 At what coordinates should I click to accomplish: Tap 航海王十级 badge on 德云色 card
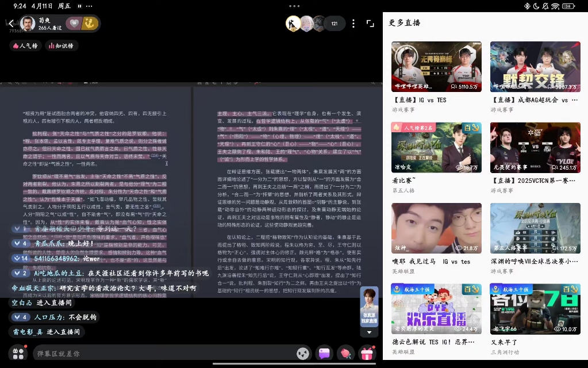[x=413, y=289]
